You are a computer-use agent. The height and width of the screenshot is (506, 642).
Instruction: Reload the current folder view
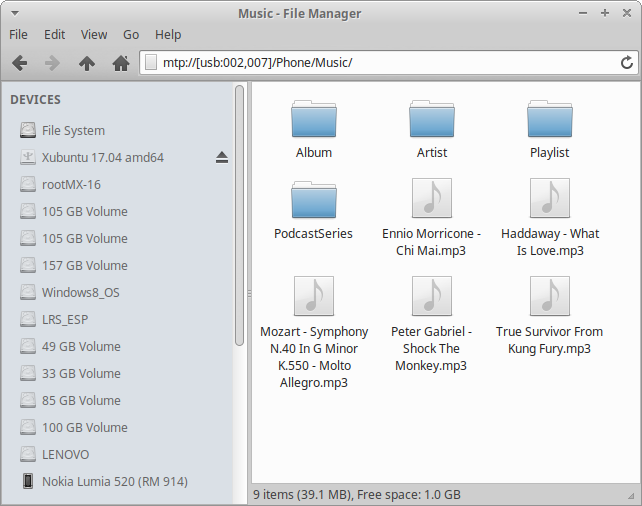[x=627, y=63]
